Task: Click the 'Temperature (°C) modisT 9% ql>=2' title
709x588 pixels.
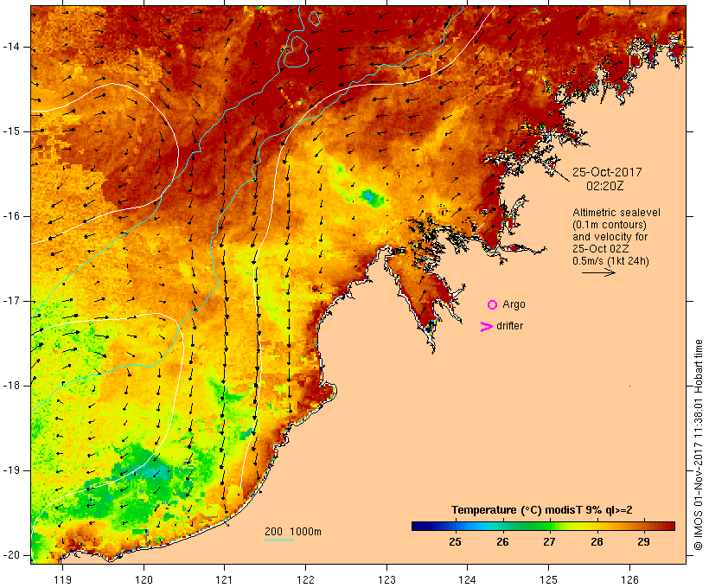Action: tap(542, 510)
